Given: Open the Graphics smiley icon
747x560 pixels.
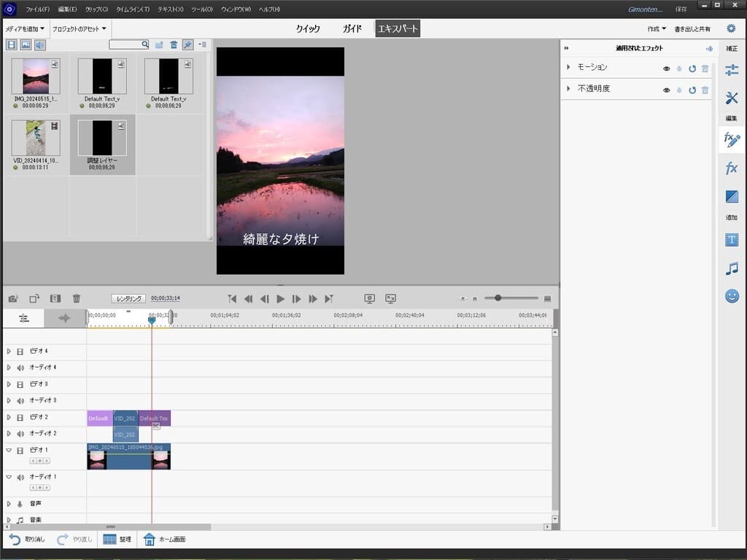Looking at the screenshot, I should (732, 296).
